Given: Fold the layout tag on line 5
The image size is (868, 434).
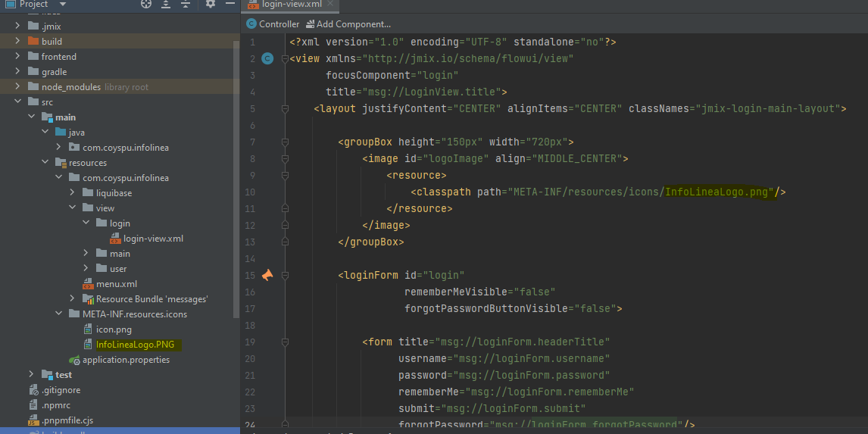Looking at the screenshot, I should pyautogui.click(x=285, y=108).
